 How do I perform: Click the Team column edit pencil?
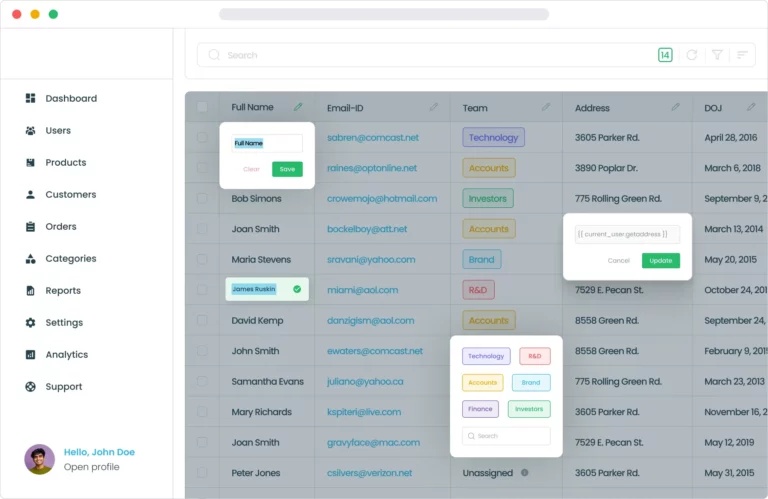coord(546,107)
